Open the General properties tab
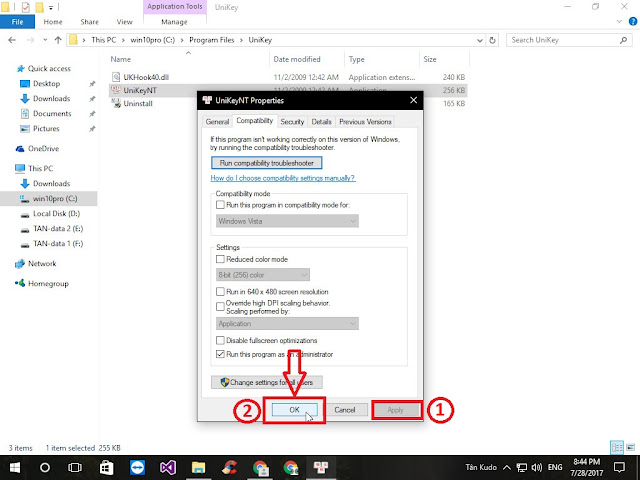The height and width of the screenshot is (480, 640). pyautogui.click(x=217, y=122)
